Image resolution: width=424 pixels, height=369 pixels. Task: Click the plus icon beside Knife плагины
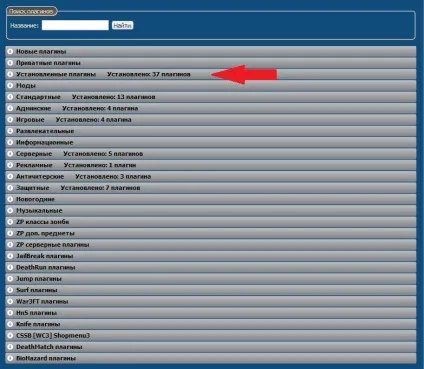click(10, 324)
